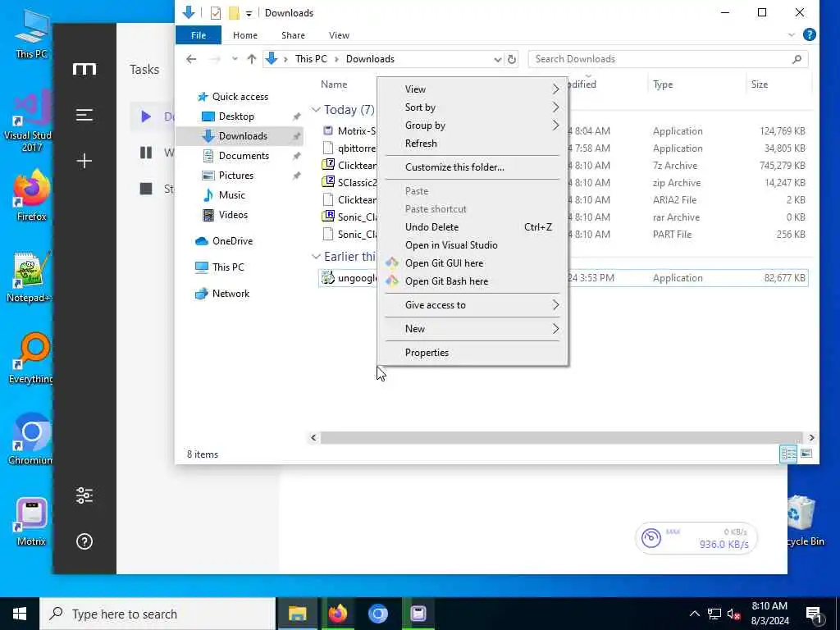Click the Firefox taskbar icon
The height and width of the screenshot is (630, 840).
[337, 614]
